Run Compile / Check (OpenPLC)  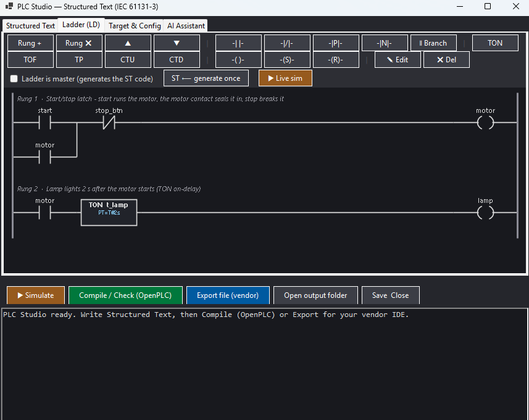pyautogui.click(x=125, y=295)
